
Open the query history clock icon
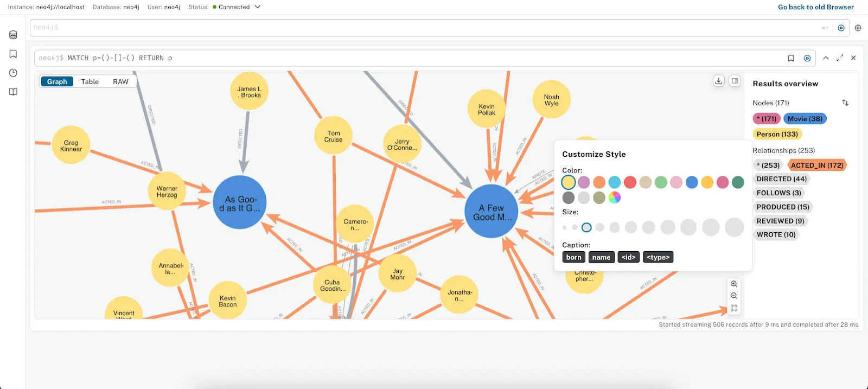[x=13, y=73]
